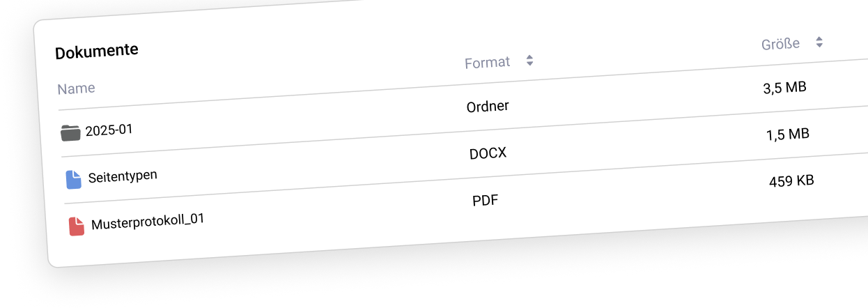This screenshot has width=868, height=308.
Task: Open the Musterprotokoll_01 file by its name
Action: click(x=148, y=222)
